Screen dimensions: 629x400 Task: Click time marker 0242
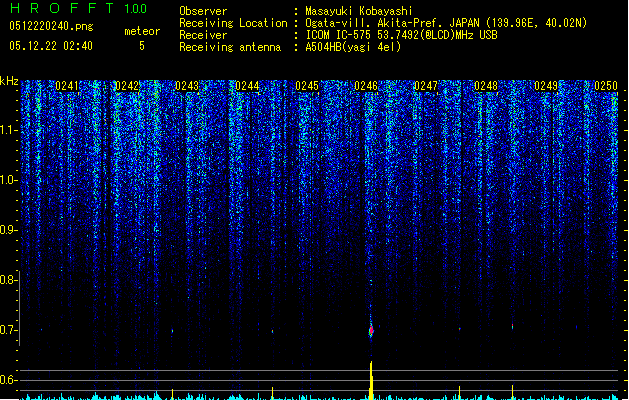127,86
